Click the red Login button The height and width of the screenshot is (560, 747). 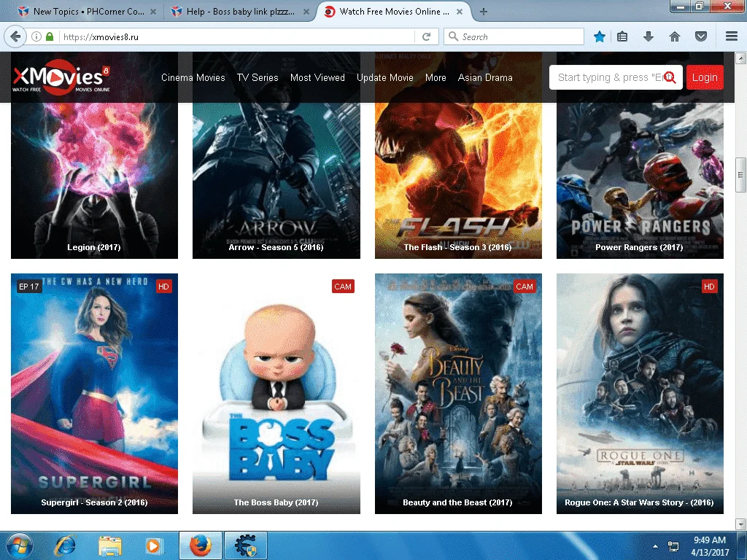tap(705, 77)
